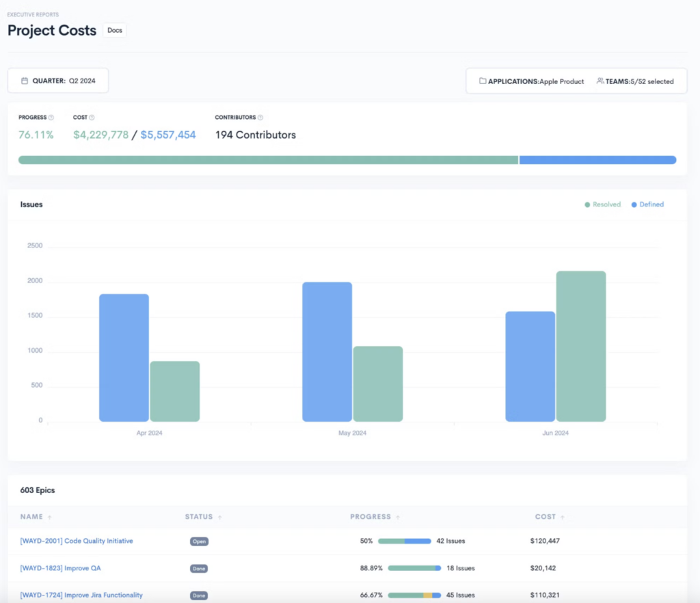Click the Jun 2024 resolved green bar
Viewport: 700px width, 603px height.
[x=580, y=346]
